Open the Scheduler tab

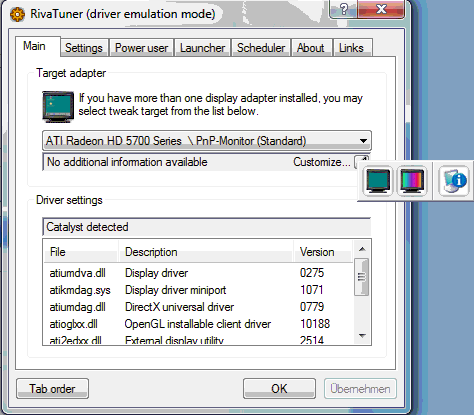pos(261,48)
